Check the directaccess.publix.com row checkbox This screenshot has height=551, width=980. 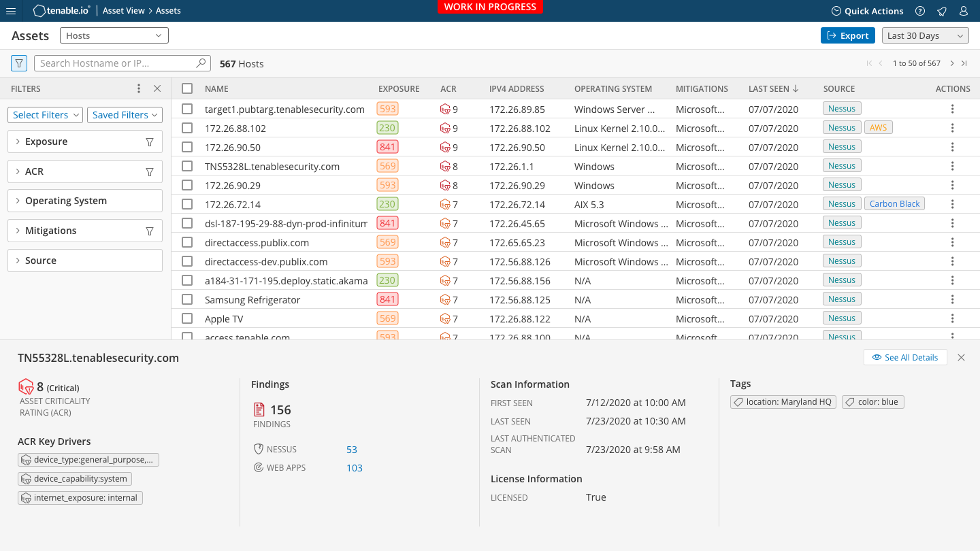(x=187, y=242)
